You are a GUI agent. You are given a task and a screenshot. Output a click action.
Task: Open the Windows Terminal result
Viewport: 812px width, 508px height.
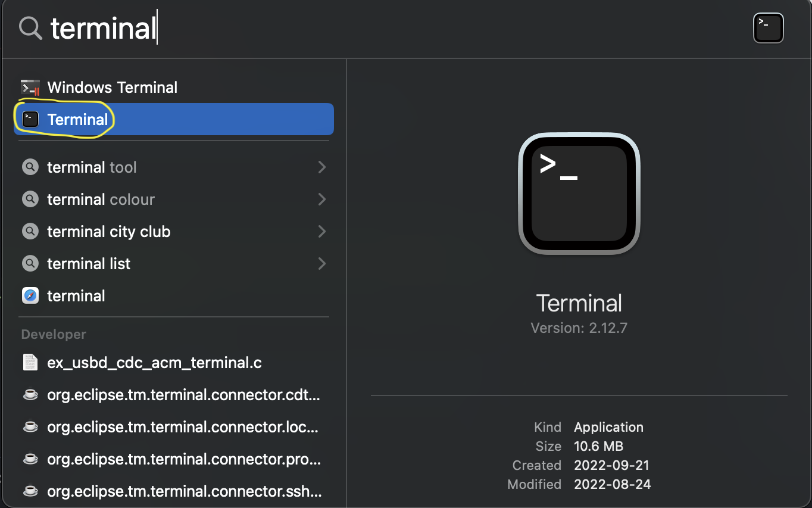click(174, 88)
